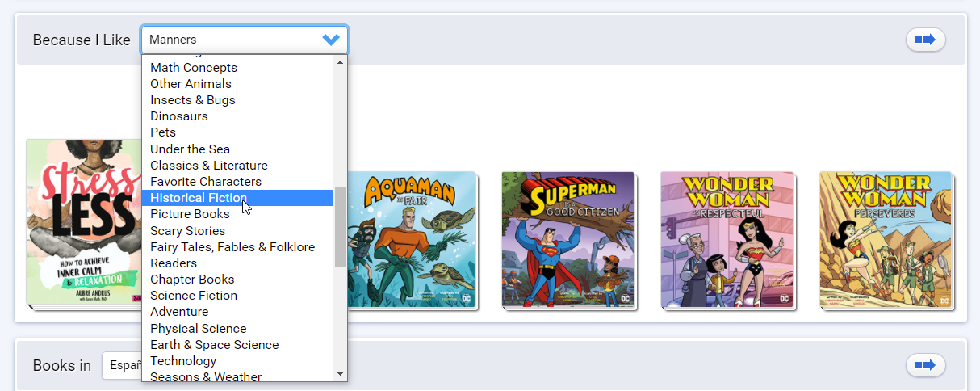Pick Fairy Tales, Fables & Folklore
This screenshot has height=391, width=980.
pyautogui.click(x=232, y=247)
